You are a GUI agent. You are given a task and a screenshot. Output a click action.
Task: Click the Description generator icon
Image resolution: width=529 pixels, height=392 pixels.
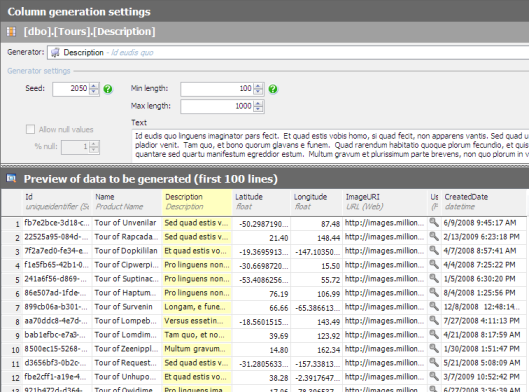pos(55,52)
